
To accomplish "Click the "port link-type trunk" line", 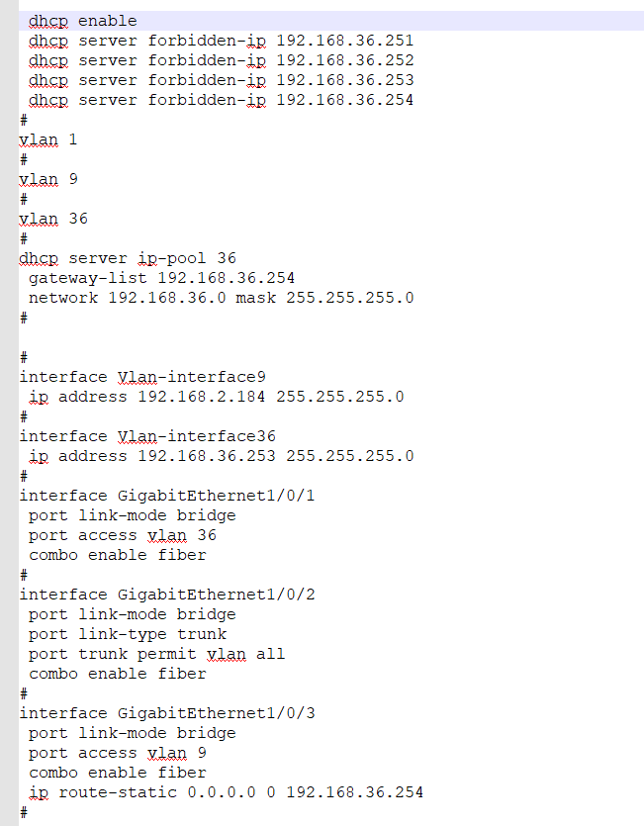I will pos(128,634).
